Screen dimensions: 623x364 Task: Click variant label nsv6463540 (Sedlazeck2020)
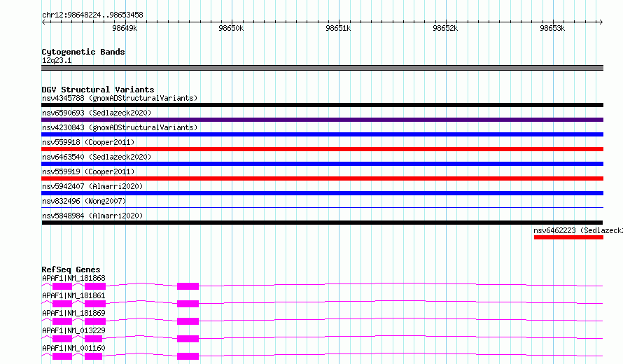97,157
